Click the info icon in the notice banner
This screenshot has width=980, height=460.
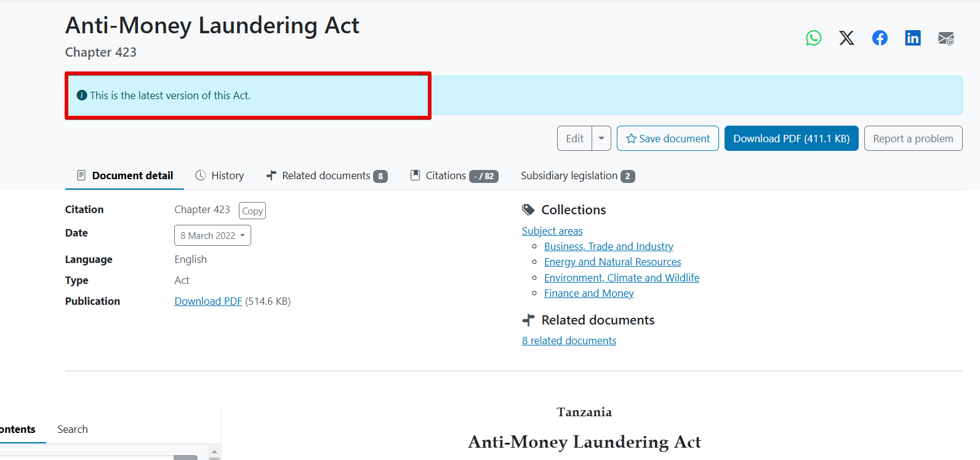pos(81,95)
